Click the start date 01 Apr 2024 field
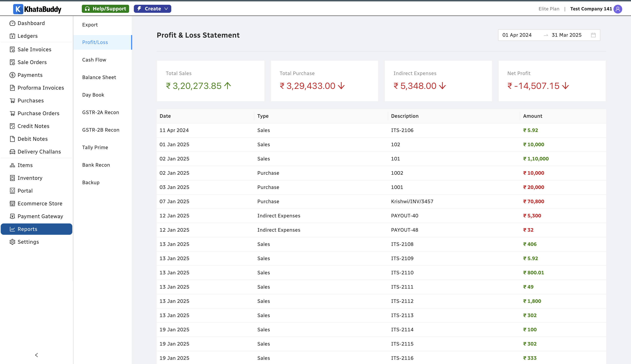631x364 pixels. coord(517,35)
